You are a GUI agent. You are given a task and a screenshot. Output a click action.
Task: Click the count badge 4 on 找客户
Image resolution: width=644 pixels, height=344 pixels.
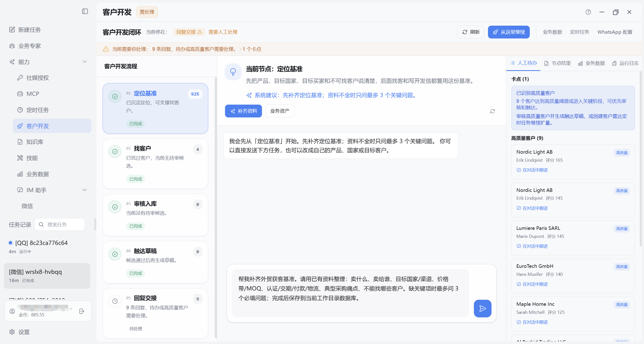pos(198,149)
